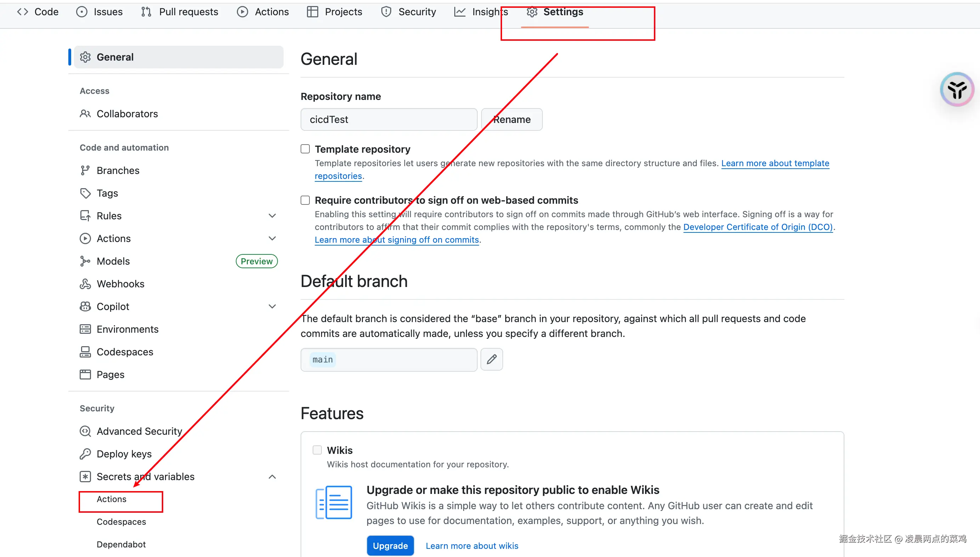This screenshot has width=980, height=557.
Task: Click the Secrets and variables asterisk icon
Action: (85, 477)
